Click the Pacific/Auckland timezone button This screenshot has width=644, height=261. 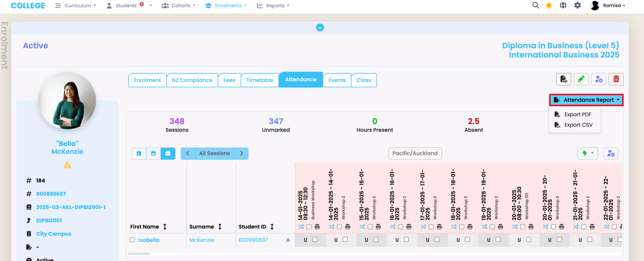pos(415,153)
